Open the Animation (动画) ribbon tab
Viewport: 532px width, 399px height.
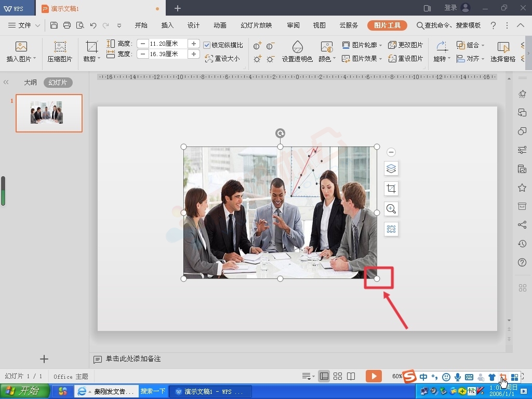[x=220, y=25]
